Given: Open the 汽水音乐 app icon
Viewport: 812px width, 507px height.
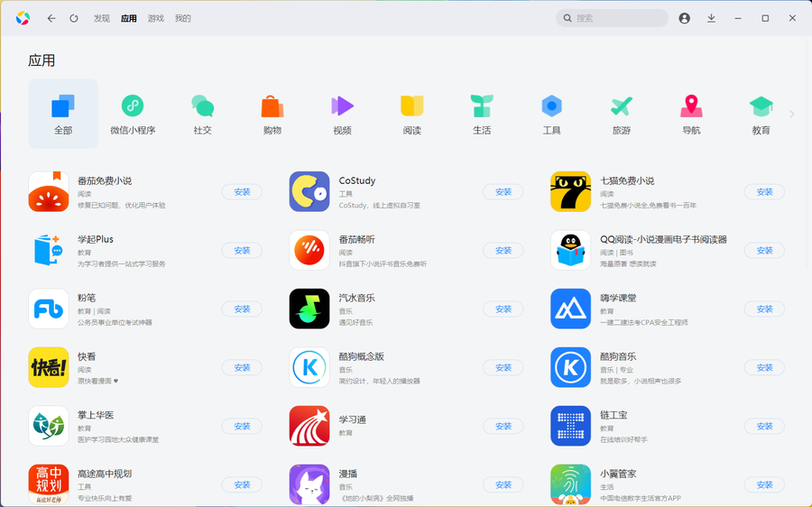Looking at the screenshot, I should 309,309.
